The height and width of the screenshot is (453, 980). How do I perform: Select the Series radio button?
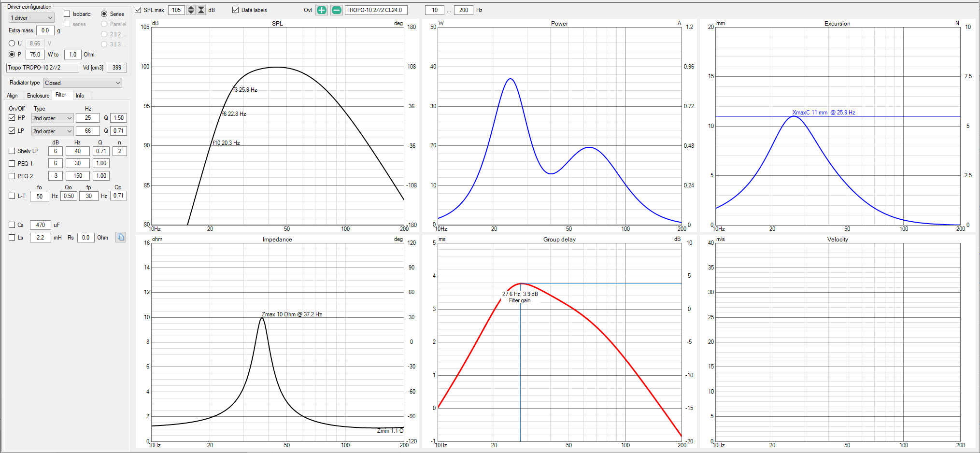[104, 14]
